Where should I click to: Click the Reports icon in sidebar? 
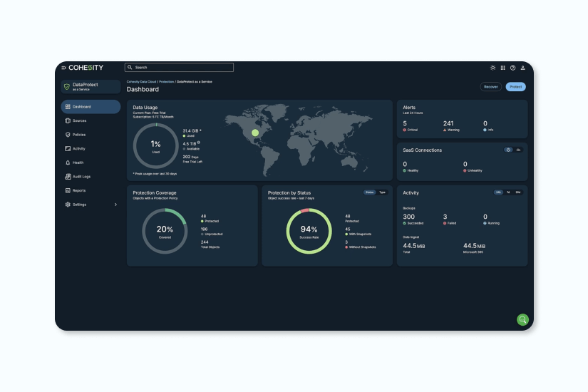68,190
